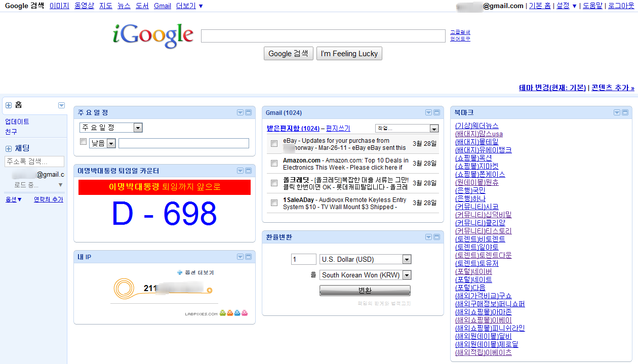Open the Amazon.com Top 10 Deals email
This screenshot has height=364, width=638.
pos(346,164)
